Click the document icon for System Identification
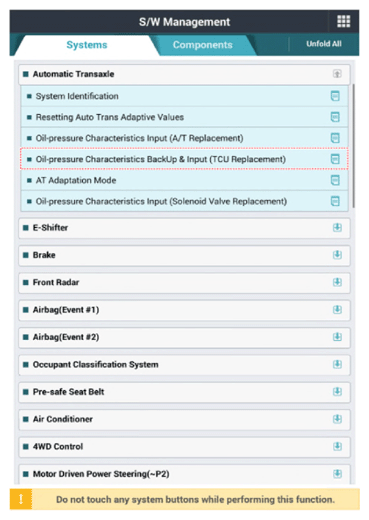Viewport: 369px width, 520px height. (x=335, y=96)
